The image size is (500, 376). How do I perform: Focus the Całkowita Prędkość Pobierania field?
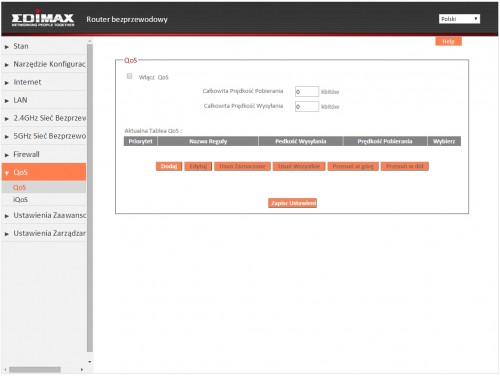[x=307, y=91]
